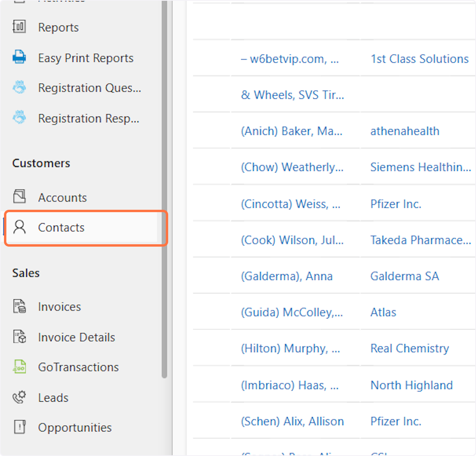The height and width of the screenshot is (456, 476).
Task: Click the Contacts person icon
Action: [x=19, y=227]
